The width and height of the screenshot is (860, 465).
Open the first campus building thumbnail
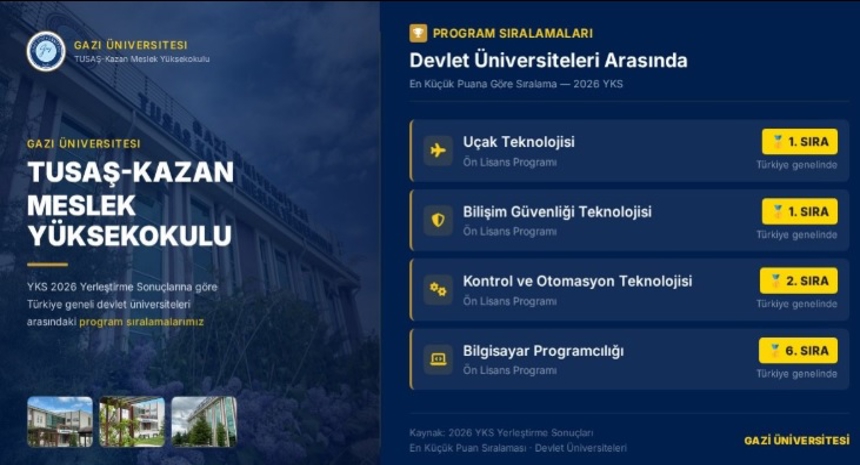coord(60,422)
